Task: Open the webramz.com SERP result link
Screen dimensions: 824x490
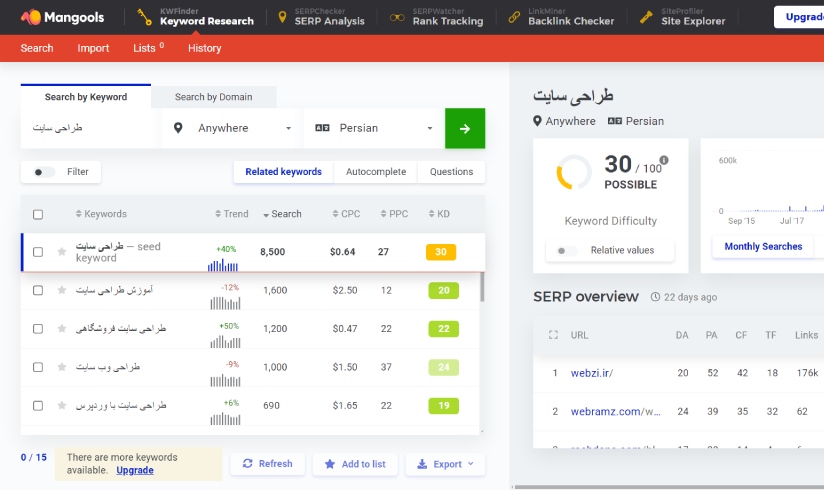Action: pos(615,412)
